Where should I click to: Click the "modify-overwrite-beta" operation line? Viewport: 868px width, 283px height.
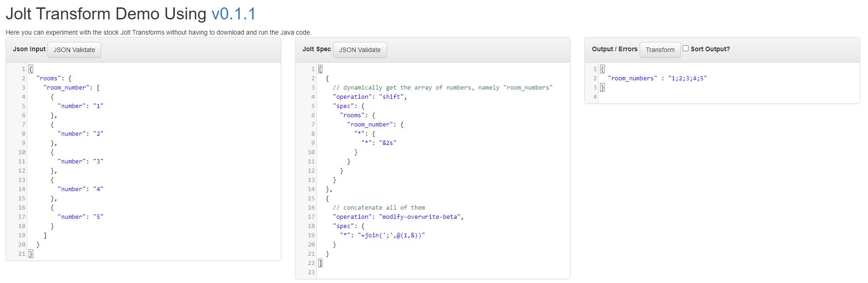tap(398, 217)
